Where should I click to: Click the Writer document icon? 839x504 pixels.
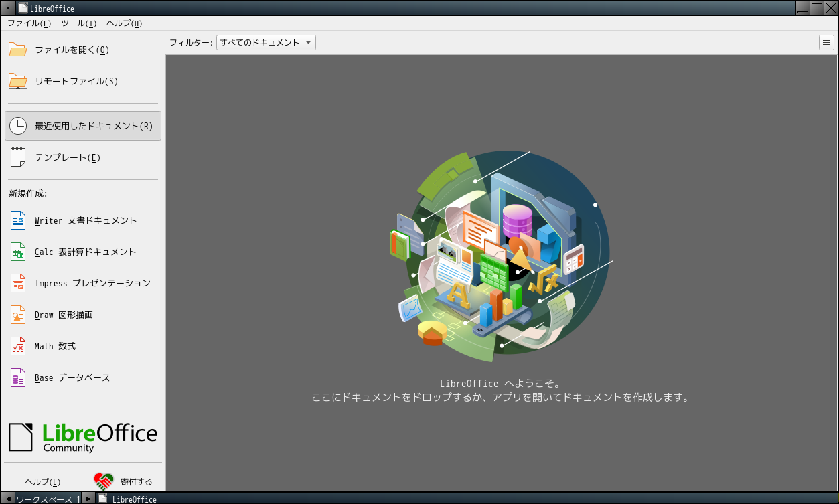coord(18,220)
